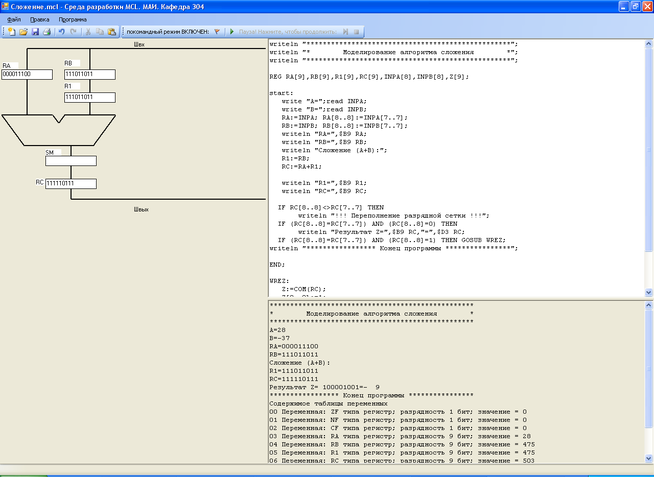The width and height of the screenshot is (654, 477).
Task: Open the Программа menu
Action: point(72,19)
